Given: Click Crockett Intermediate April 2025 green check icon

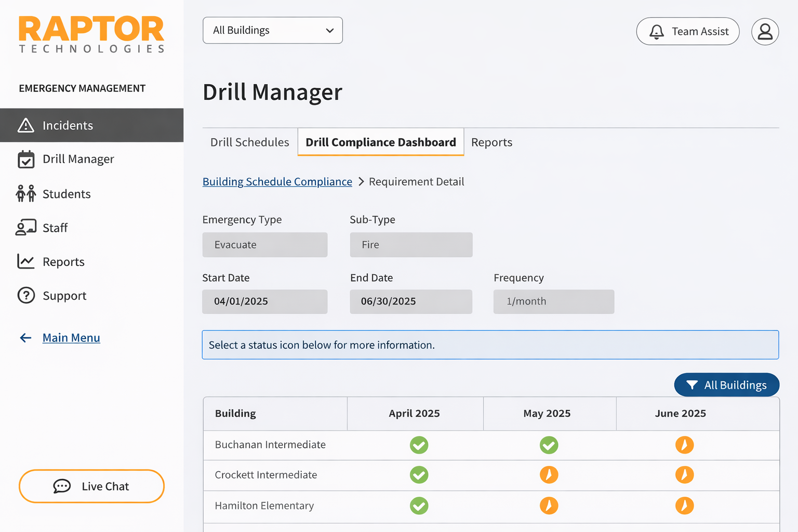Looking at the screenshot, I should 419,475.
